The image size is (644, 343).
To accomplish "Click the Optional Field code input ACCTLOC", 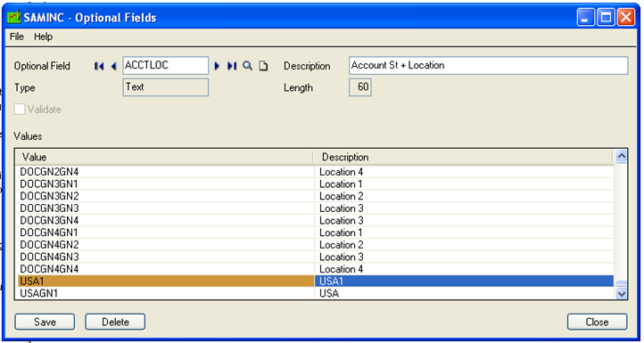I will (x=166, y=66).
